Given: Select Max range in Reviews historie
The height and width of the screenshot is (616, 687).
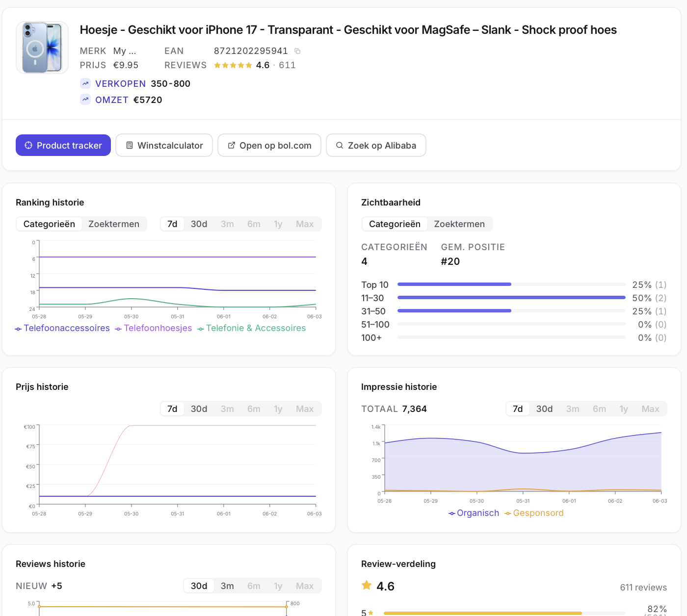Looking at the screenshot, I should (x=305, y=586).
